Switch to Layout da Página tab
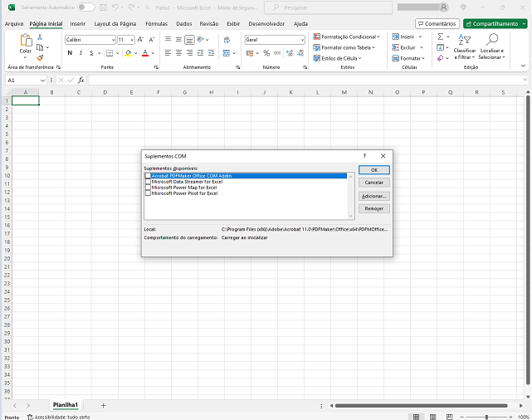The width and height of the screenshot is (532, 420). [x=115, y=24]
